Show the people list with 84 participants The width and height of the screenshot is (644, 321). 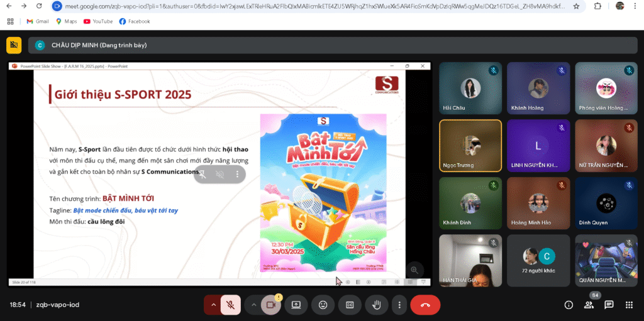pos(589,305)
